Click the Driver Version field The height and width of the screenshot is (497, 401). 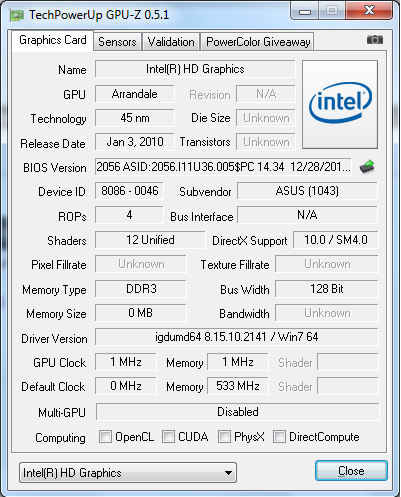pyautogui.click(x=237, y=337)
